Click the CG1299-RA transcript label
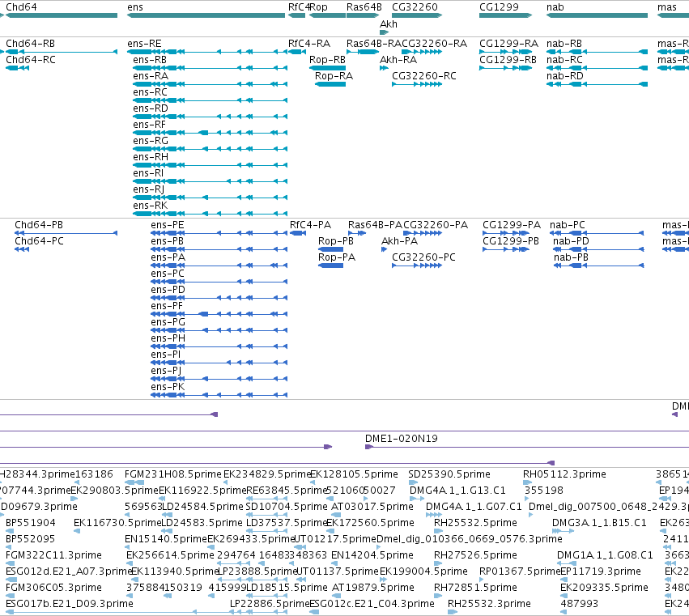 tap(508, 44)
